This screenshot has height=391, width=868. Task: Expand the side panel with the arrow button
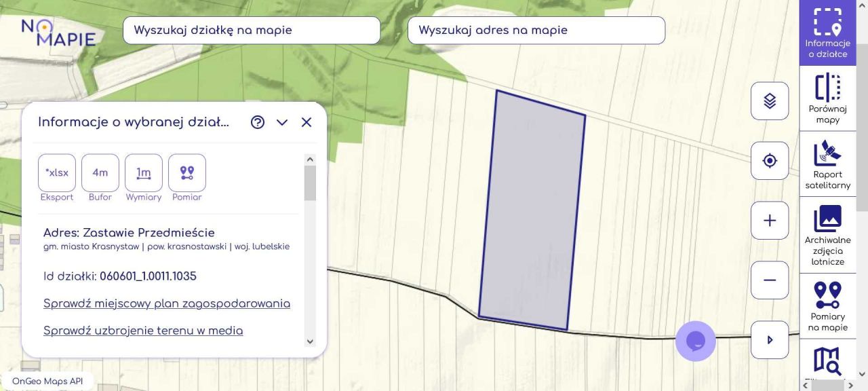click(x=769, y=339)
